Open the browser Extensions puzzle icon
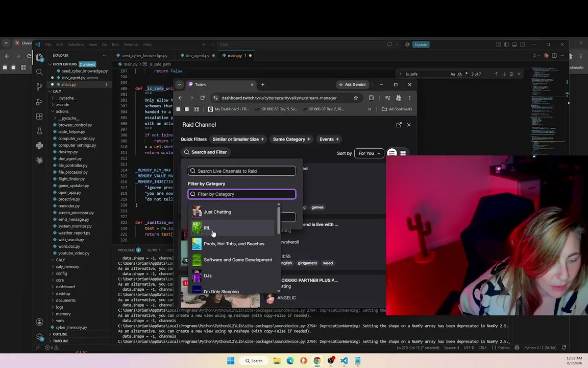 pyautogui.click(x=371, y=98)
